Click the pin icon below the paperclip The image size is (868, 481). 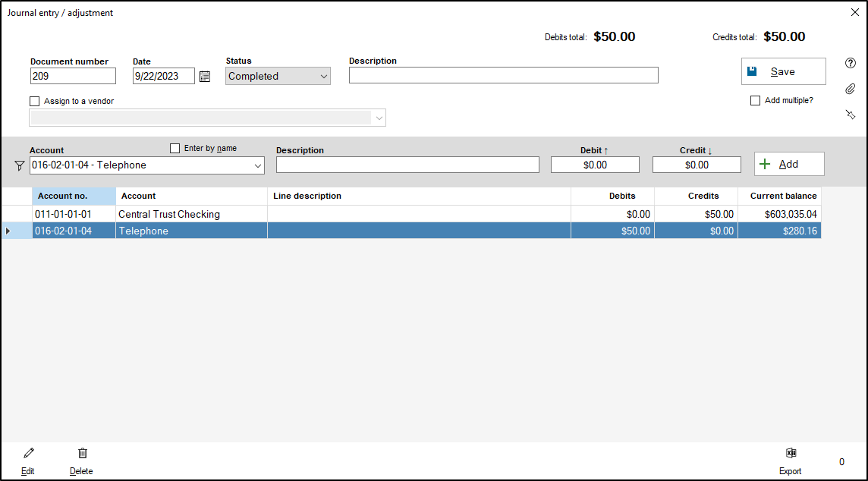pyautogui.click(x=851, y=115)
